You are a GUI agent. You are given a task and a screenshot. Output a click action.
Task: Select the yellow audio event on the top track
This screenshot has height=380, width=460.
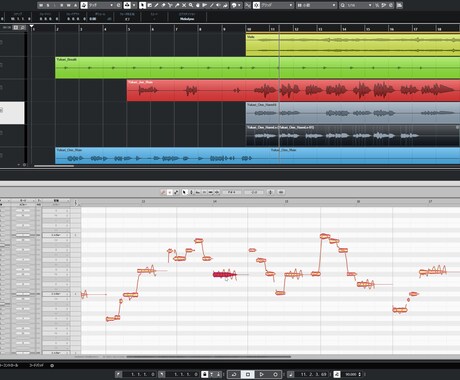click(x=353, y=44)
